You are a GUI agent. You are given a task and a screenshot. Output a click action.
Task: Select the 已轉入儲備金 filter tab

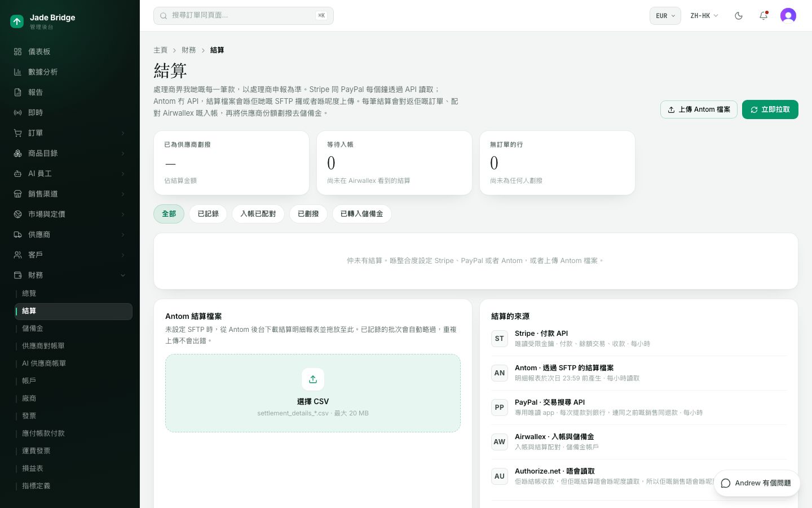362,214
